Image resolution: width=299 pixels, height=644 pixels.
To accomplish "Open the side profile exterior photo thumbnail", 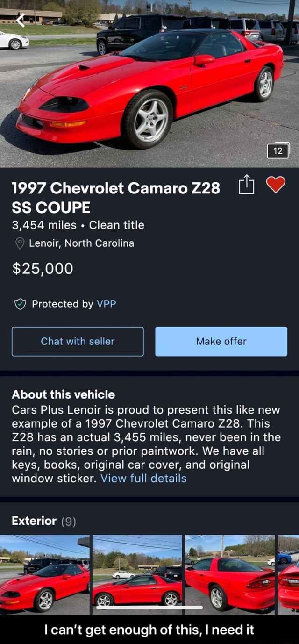I will click(x=135, y=570).
